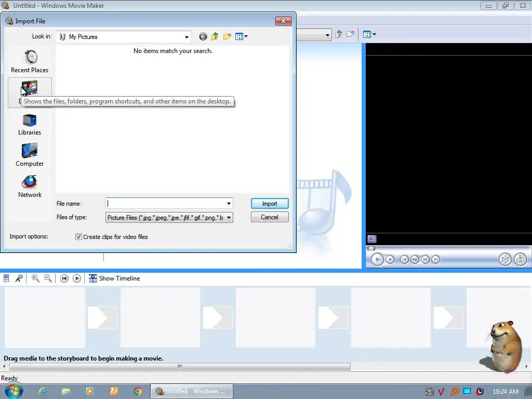
Task: Click Forward button in preview monitor
Action: pyautogui.click(x=436, y=260)
